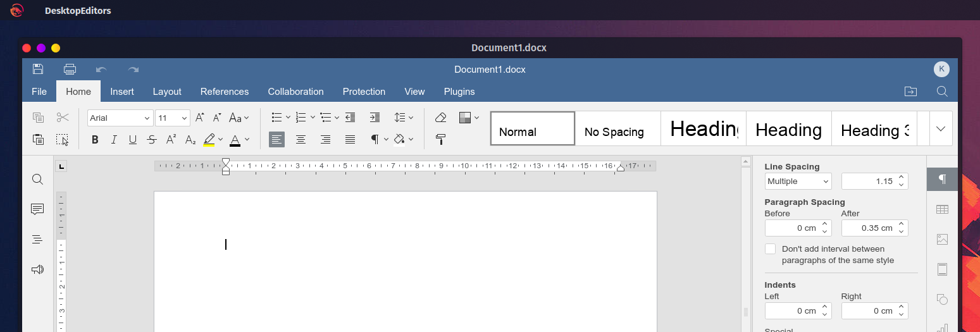Image resolution: width=980 pixels, height=332 pixels.
Task: Switch to the References tab
Action: [225, 92]
